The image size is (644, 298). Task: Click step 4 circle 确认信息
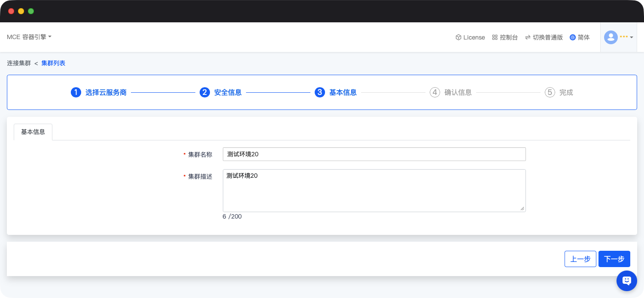[x=435, y=92]
